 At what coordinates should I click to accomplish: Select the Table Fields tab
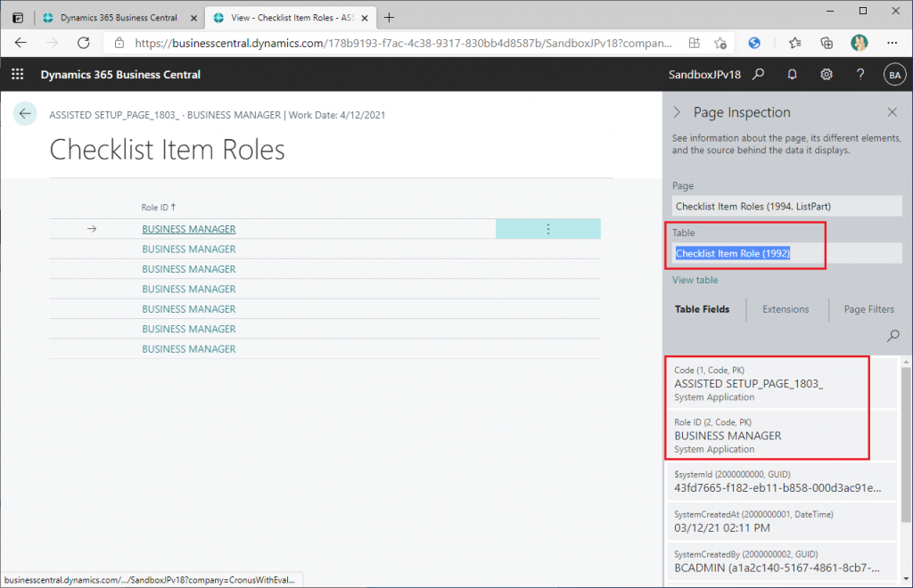[x=702, y=309]
